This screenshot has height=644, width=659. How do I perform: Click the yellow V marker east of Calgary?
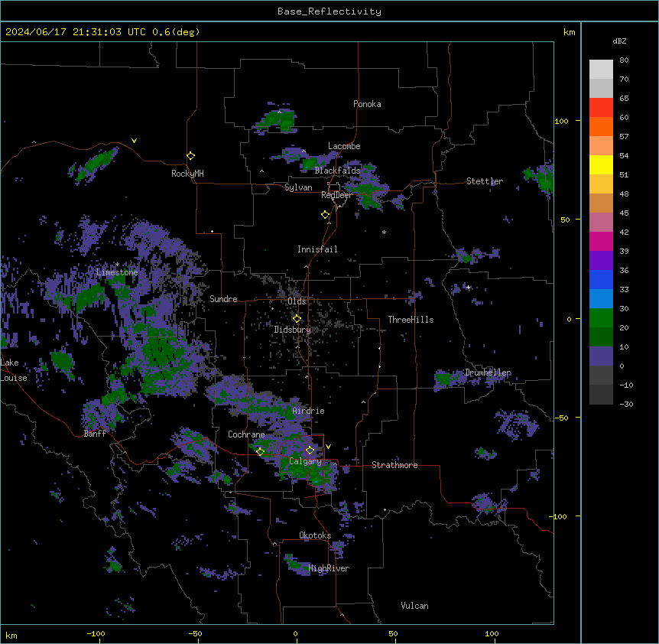pyautogui.click(x=328, y=447)
